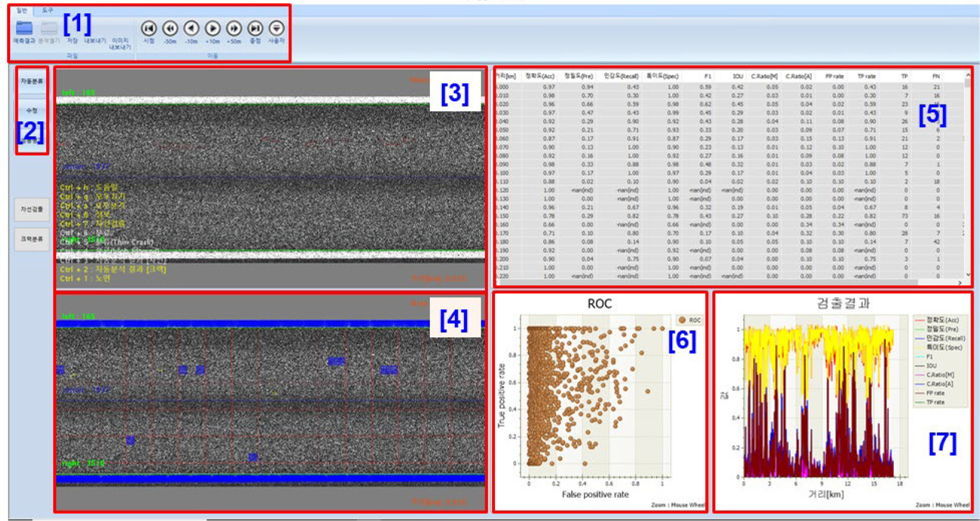Click the 차선검출 button

click(32, 209)
